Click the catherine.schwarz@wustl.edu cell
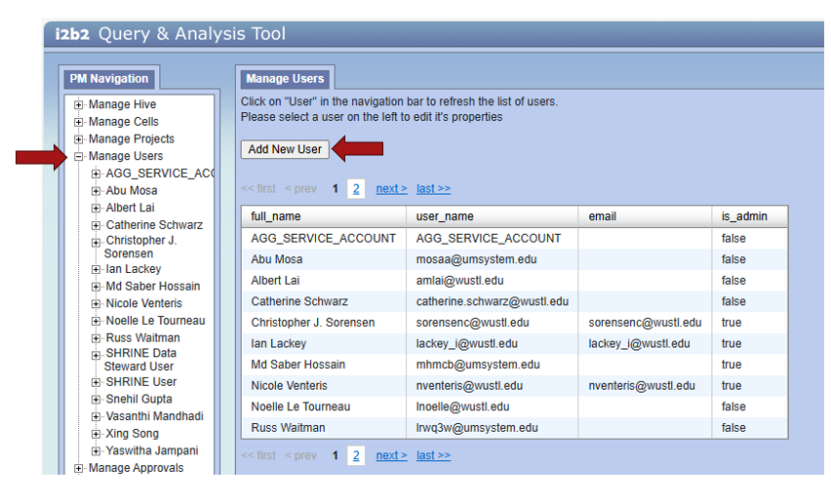This screenshot has height=504, width=831. point(493,301)
